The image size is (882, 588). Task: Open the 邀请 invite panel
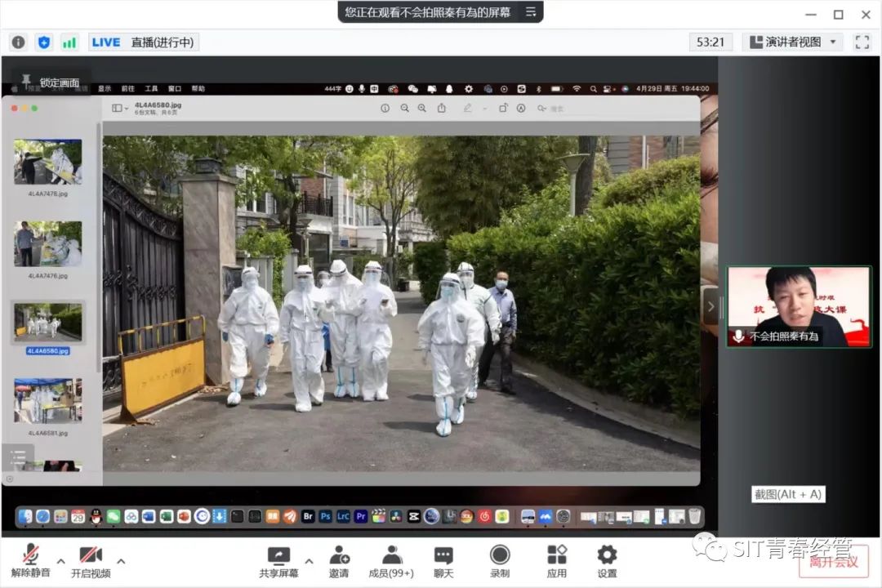tap(339, 561)
